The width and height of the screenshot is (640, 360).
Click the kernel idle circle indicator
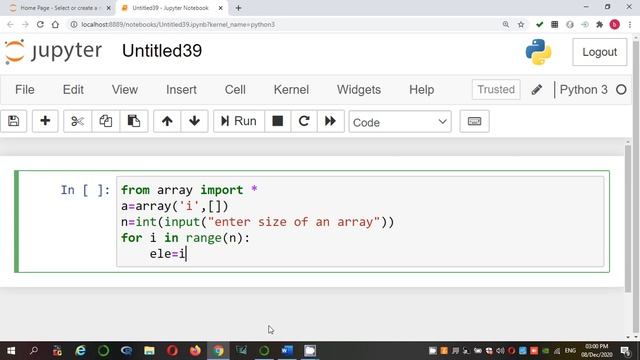[621, 89]
